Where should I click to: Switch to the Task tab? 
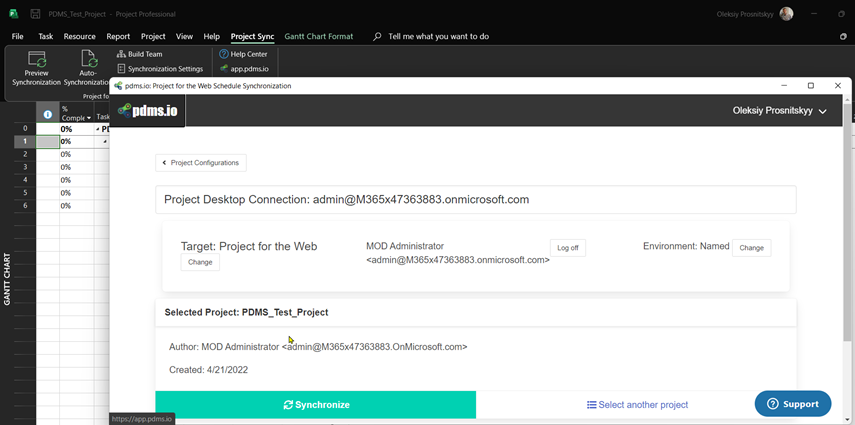[x=46, y=37]
